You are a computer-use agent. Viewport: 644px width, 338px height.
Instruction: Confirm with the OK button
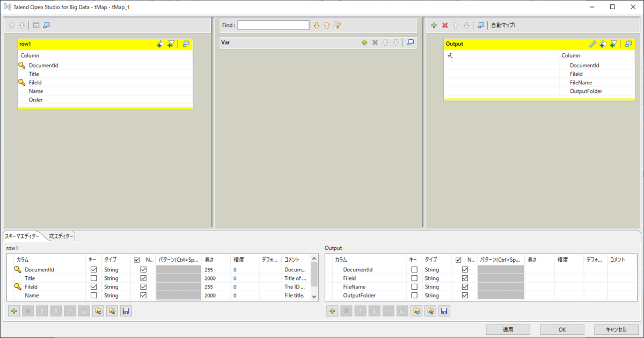click(x=562, y=329)
